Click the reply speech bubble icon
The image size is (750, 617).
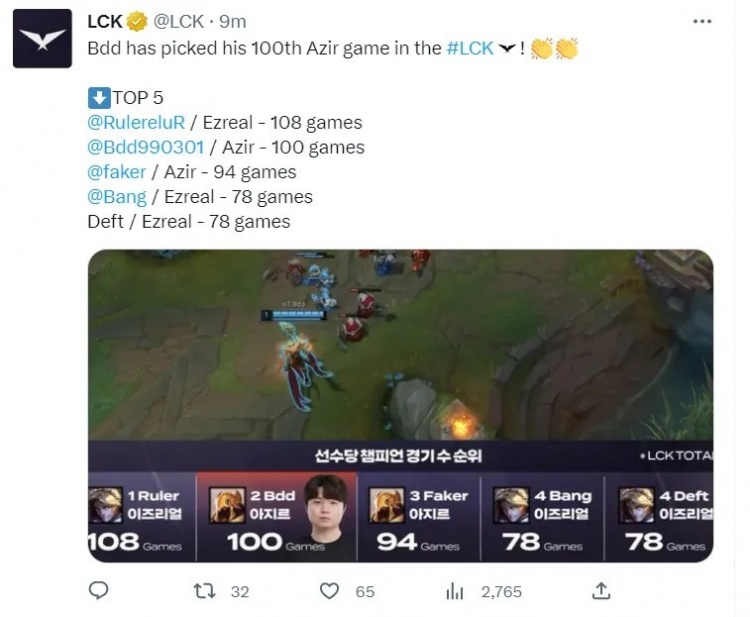point(99,591)
